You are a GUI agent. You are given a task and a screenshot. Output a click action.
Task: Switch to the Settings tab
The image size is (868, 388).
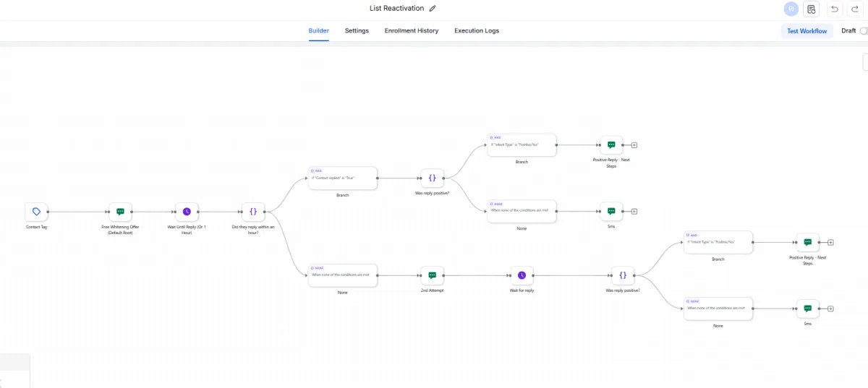[357, 31]
